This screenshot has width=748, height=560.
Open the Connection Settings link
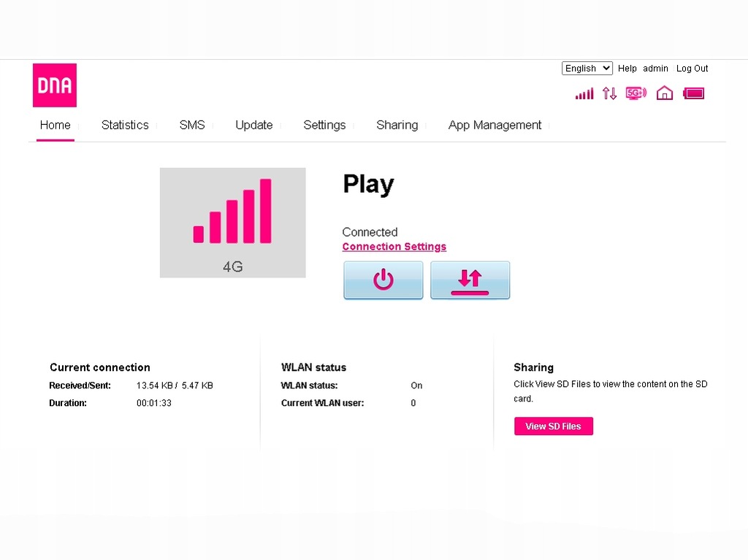(x=394, y=247)
